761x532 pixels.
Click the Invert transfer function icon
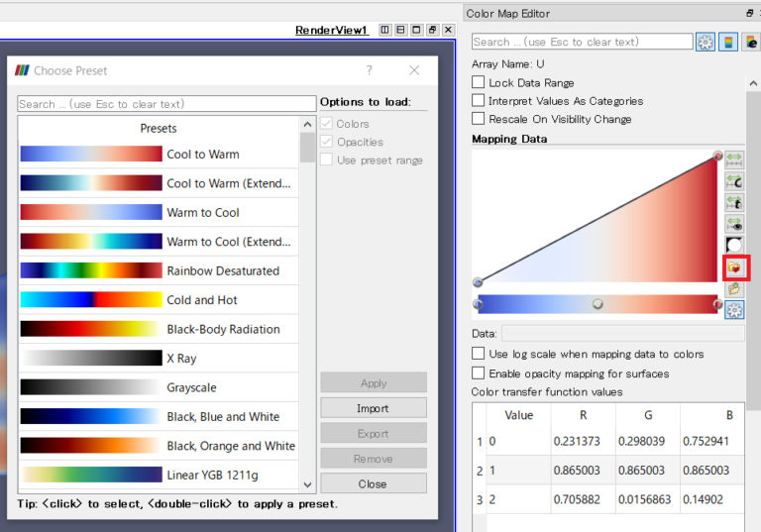pyautogui.click(x=734, y=246)
